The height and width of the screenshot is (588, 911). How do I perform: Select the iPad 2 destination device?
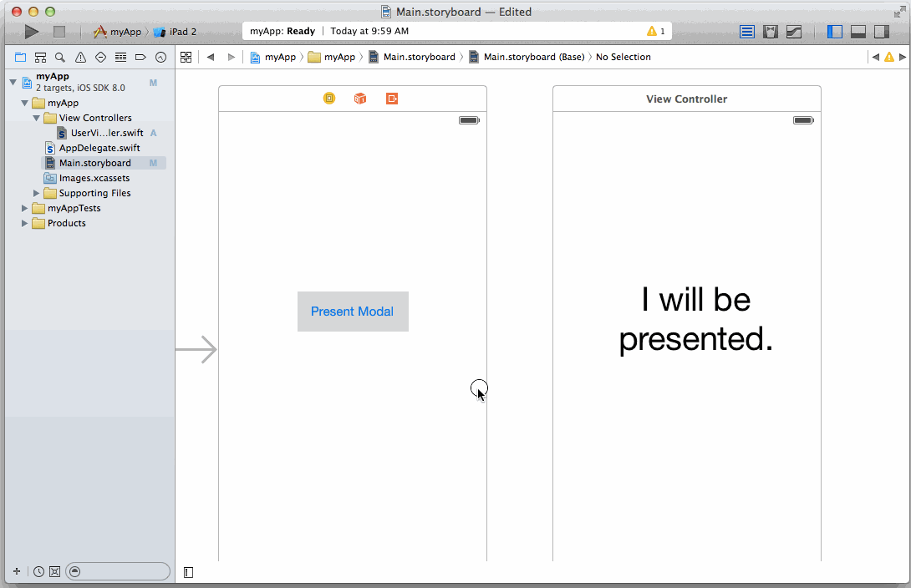(175, 32)
